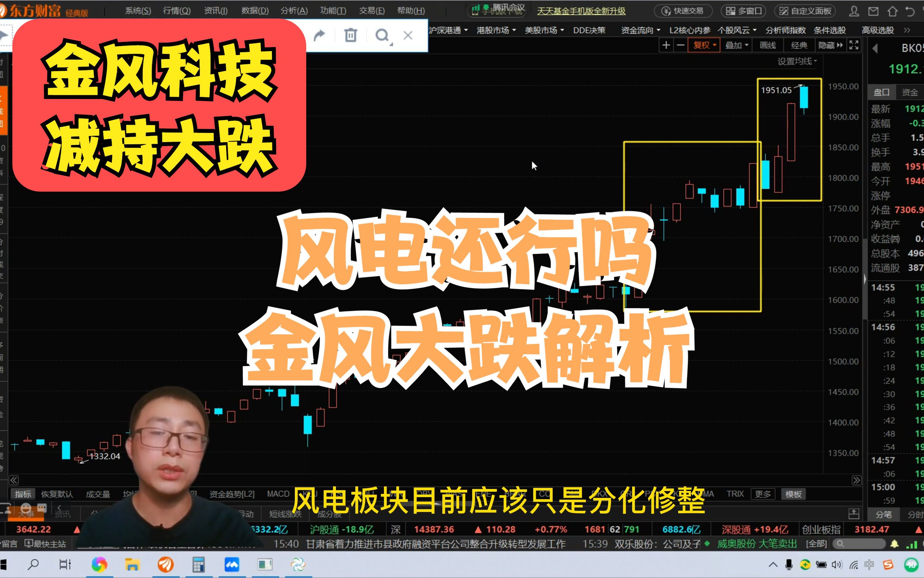Click the 快速交易 button
924x578 pixels.
pos(683,11)
